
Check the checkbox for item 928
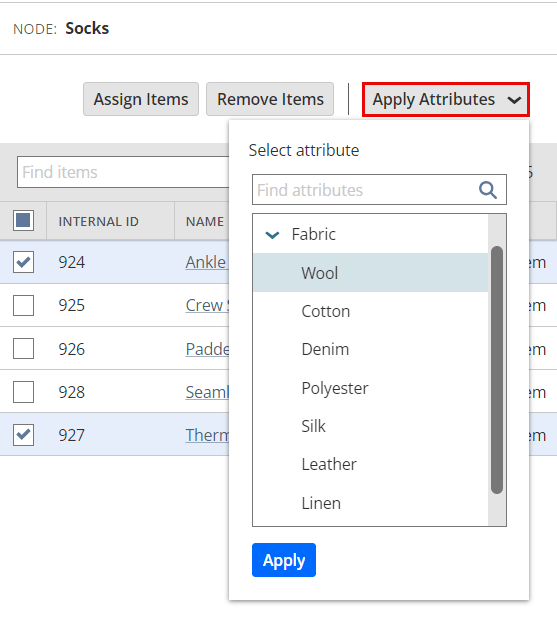pos(24,392)
